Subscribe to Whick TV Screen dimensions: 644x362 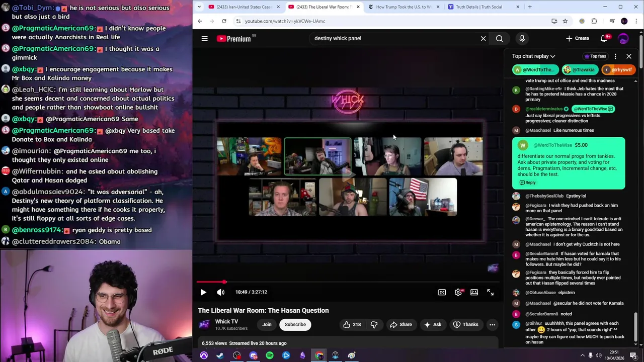(x=295, y=325)
